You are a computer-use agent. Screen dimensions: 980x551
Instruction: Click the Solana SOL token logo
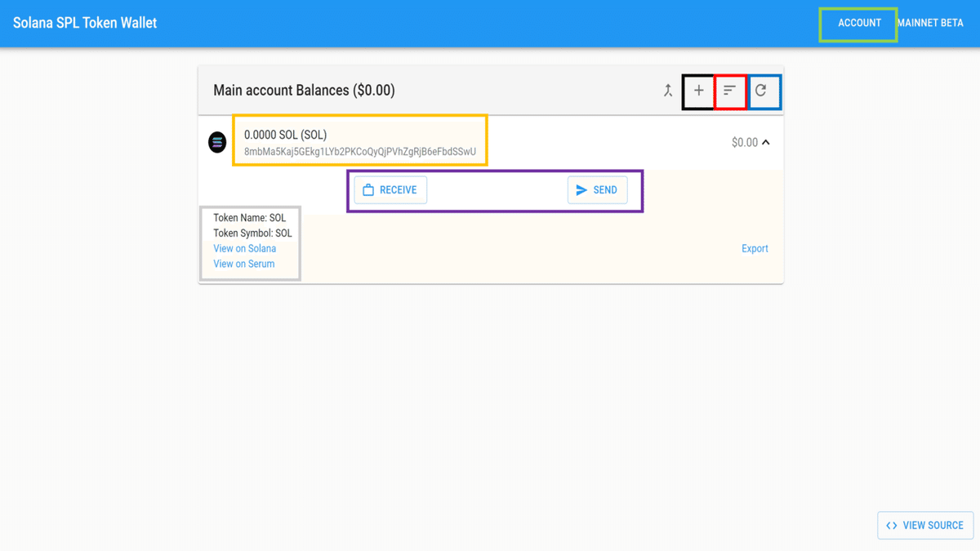point(217,142)
